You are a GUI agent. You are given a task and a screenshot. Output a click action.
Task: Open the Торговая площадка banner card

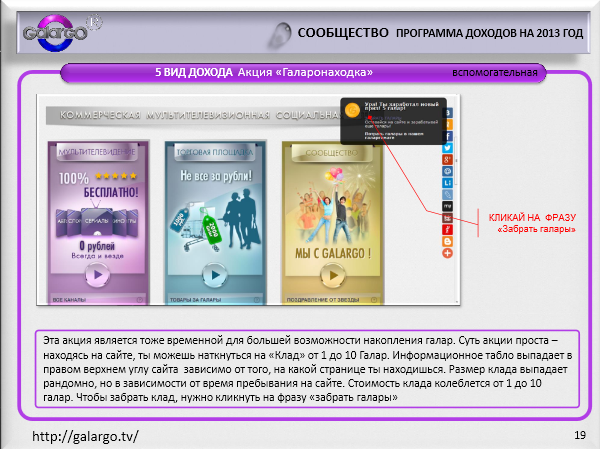point(215,222)
